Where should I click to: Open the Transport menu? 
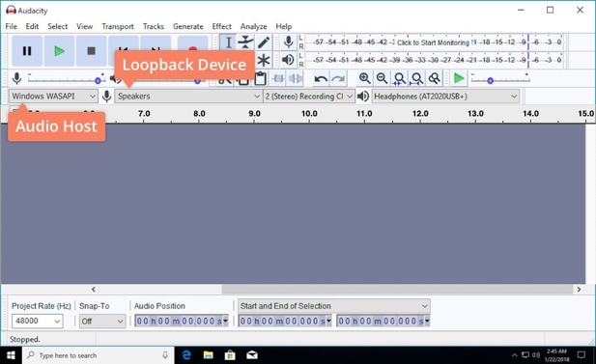pos(118,26)
